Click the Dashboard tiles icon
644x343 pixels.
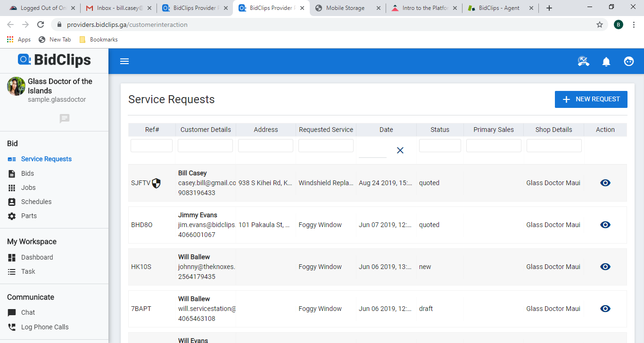(12, 258)
